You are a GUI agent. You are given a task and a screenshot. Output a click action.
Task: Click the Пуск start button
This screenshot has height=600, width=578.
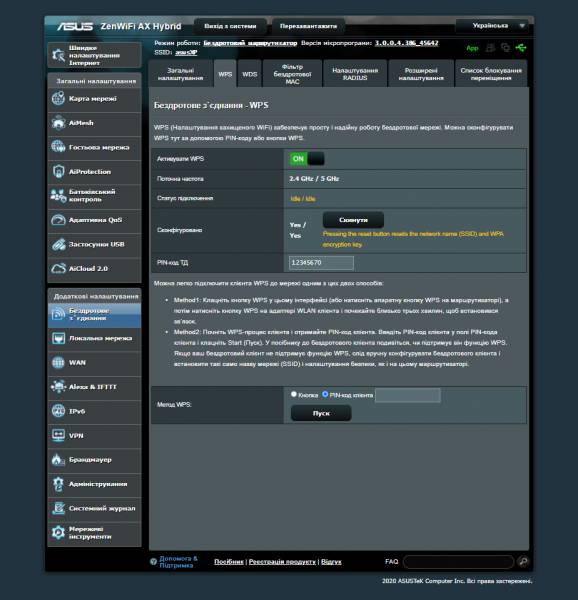click(x=321, y=413)
